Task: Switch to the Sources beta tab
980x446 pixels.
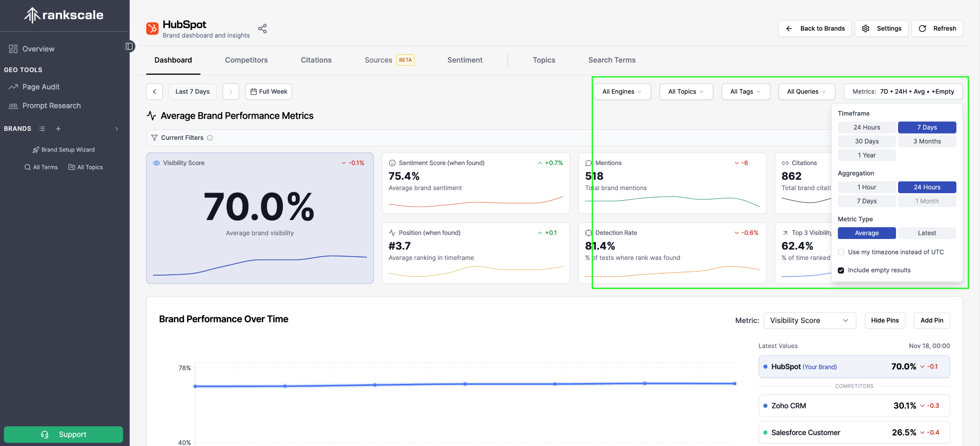Action: point(389,60)
